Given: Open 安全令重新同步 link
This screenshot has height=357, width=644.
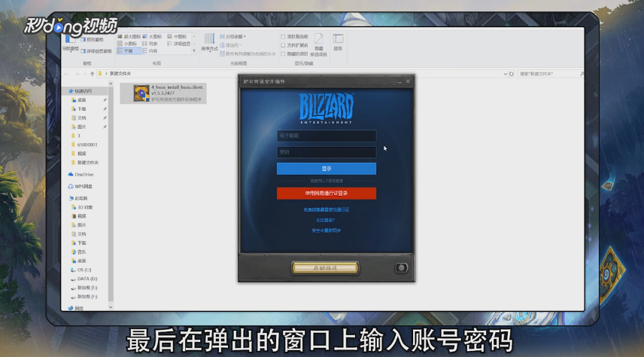Looking at the screenshot, I should click(326, 230).
